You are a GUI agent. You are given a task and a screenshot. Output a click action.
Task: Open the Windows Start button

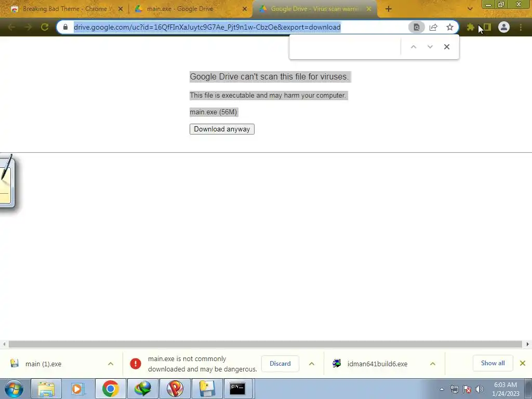14,389
